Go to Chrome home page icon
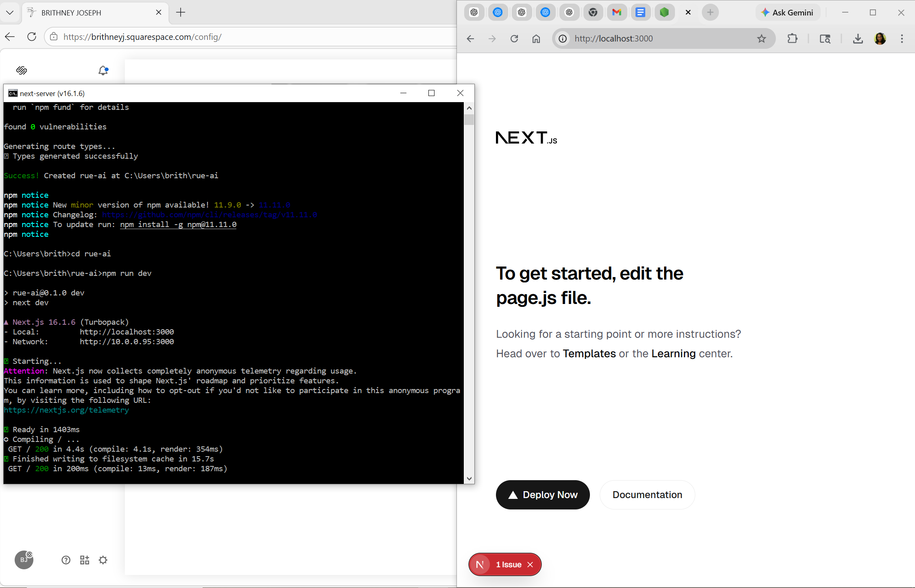The image size is (915, 588). (536, 39)
